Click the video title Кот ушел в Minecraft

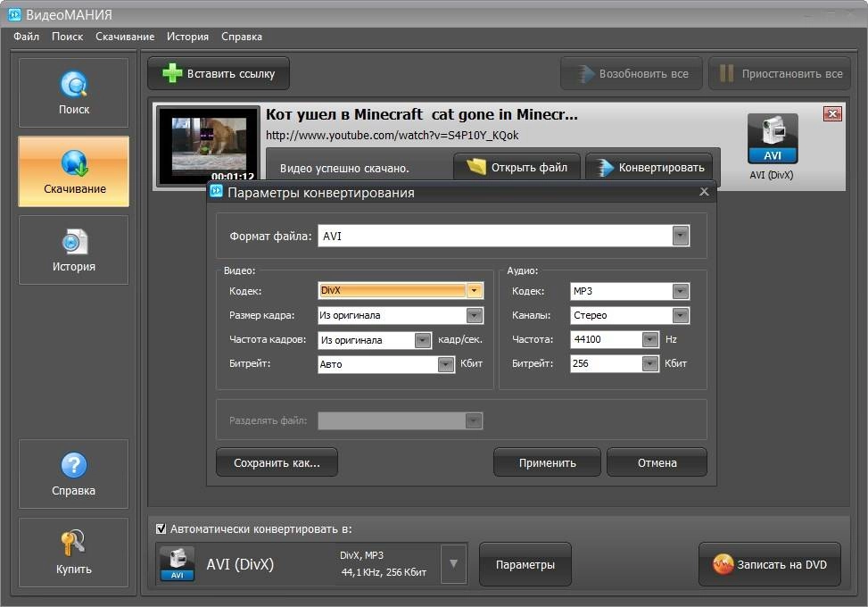click(x=421, y=114)
